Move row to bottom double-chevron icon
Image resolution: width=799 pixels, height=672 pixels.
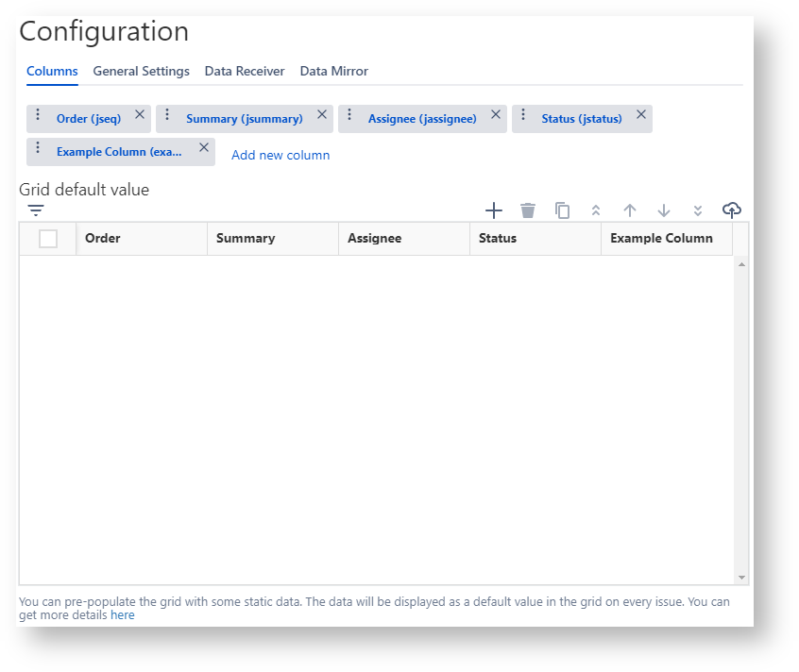tap(698, 210)
